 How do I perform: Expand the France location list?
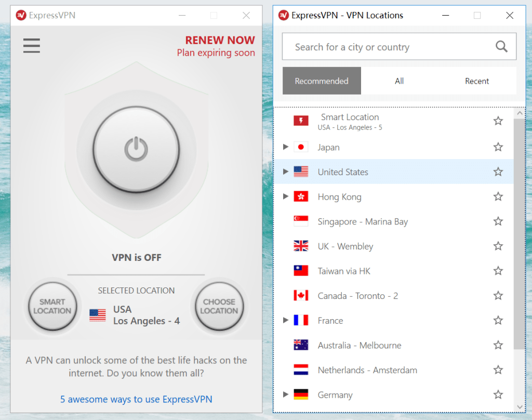coord(286,321)
